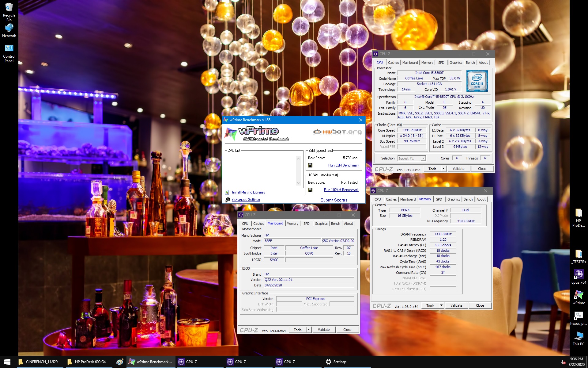Click Tools button in Mainboard CPU-Z window

(297, 330)
